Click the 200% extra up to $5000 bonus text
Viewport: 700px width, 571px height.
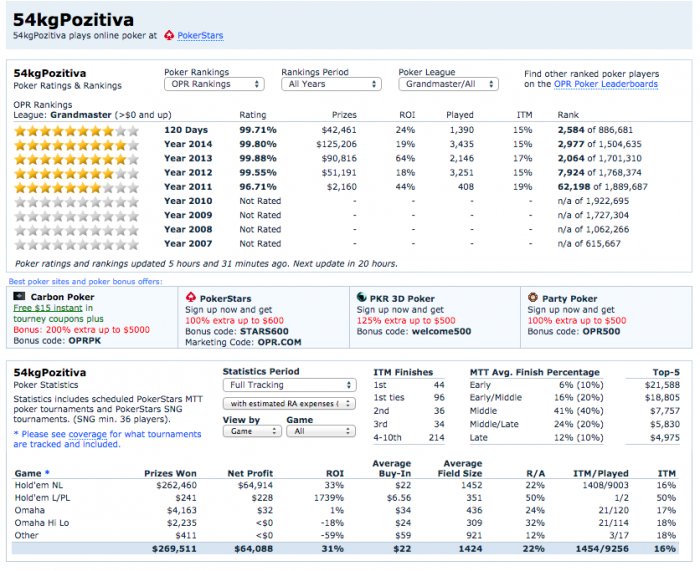click(x=81, y=329)
